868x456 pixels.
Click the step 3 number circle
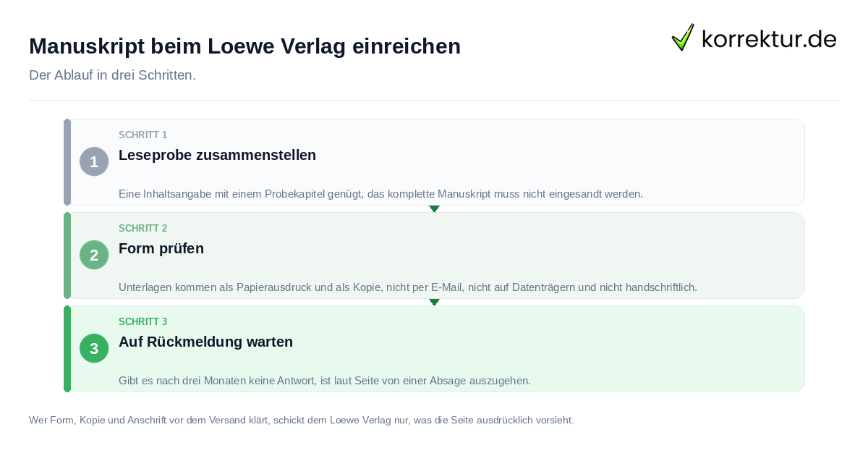click(x=94, y=348)
